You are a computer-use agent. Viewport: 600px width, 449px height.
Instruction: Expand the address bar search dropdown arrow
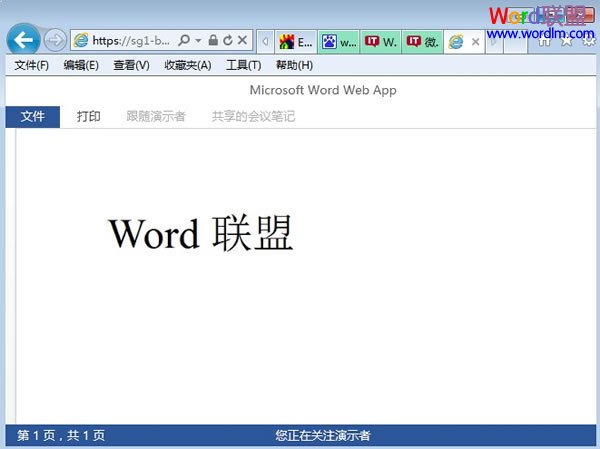tap(198, 41)
